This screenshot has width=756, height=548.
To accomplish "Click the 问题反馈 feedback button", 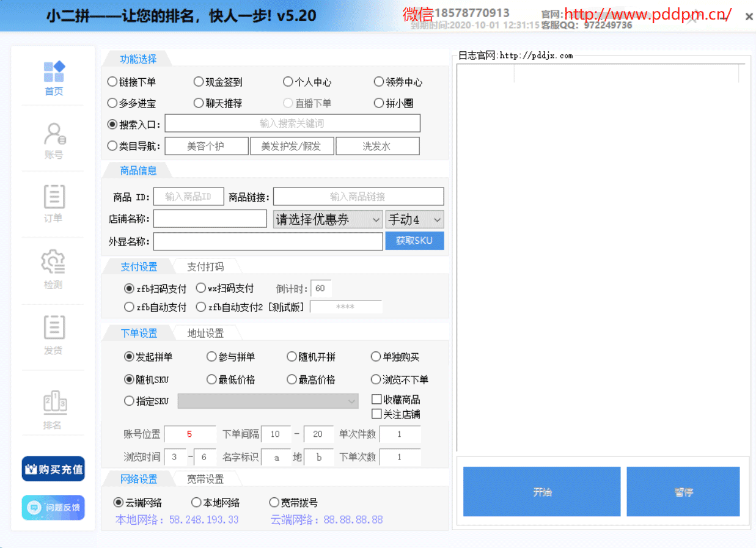I will (x=53, y=507).
